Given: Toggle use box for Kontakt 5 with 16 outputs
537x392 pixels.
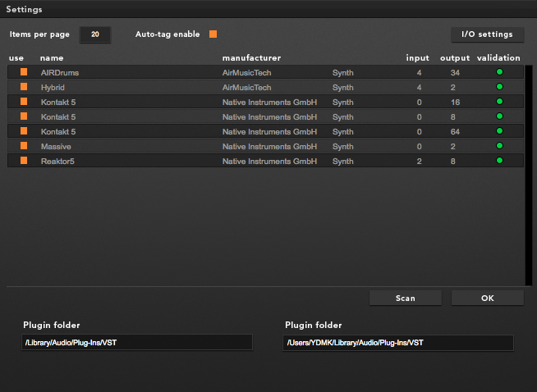Looking at the screenshot, I should [x=24, y=101].
